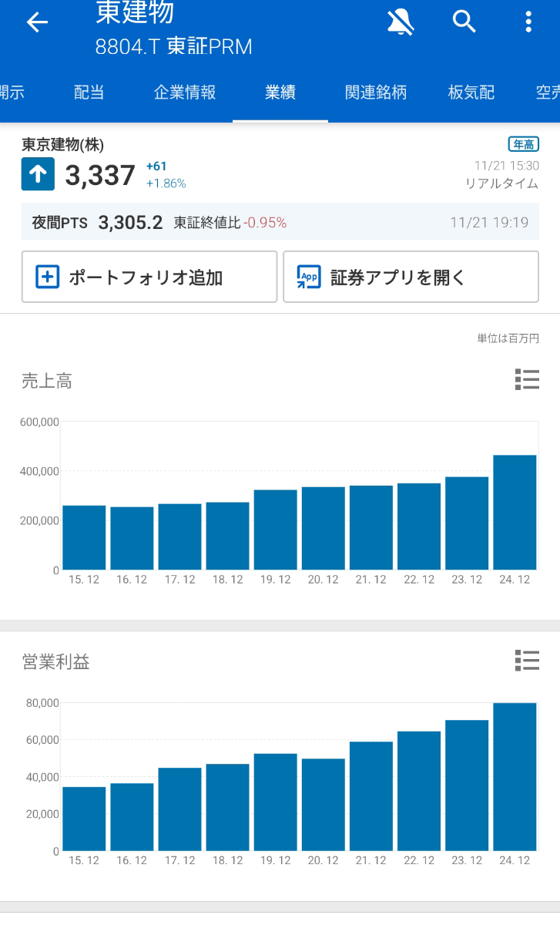Image resolution: width=560 pixels, height=925 pixels.
Task: Tap the 80,000 axis label in 営業利益 chart
Action: (43, 703)
